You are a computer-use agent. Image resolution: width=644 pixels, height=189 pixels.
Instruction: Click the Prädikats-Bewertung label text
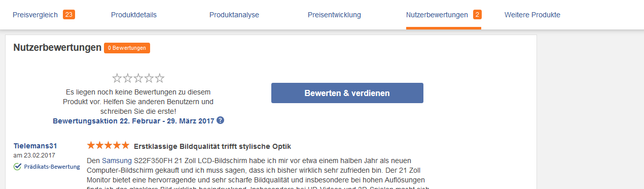pos(52,167)
